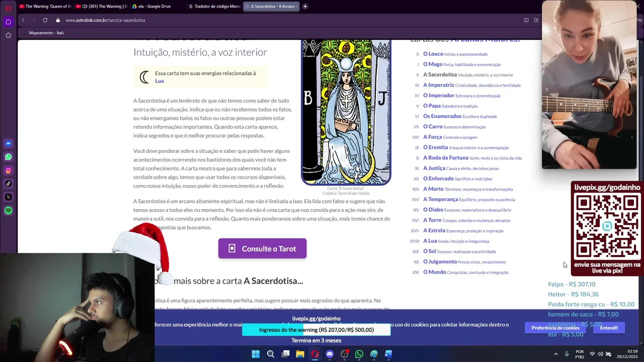
Task: Open the O Papa card link
Action: pos(432,106)
